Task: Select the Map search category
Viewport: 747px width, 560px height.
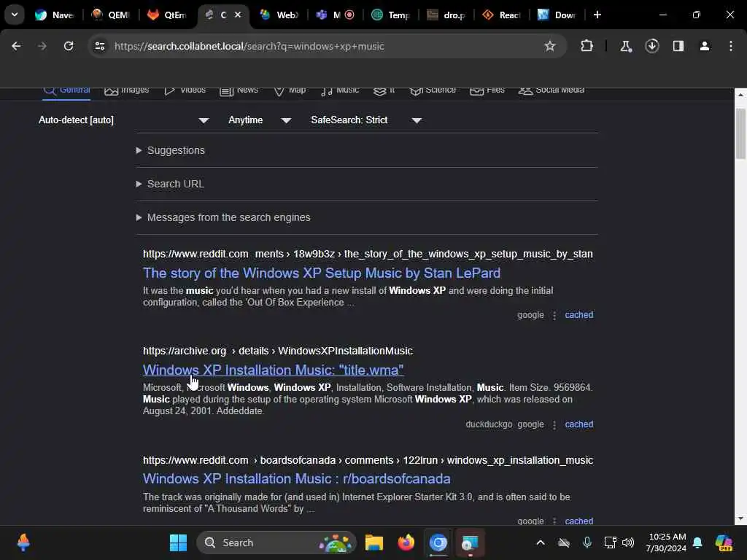Action: (x=290, y=90)
